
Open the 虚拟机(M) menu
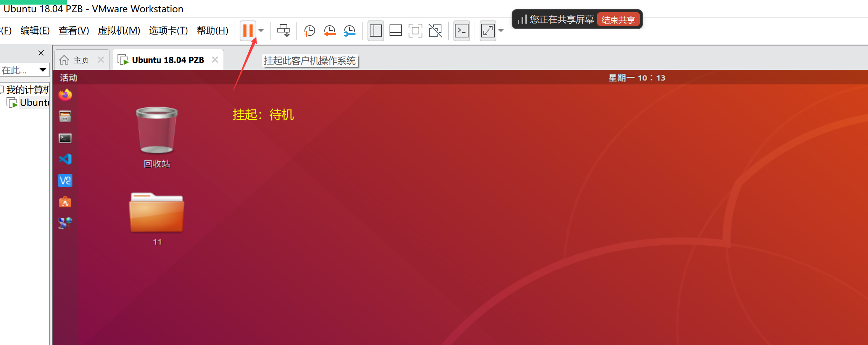(119, 31)
